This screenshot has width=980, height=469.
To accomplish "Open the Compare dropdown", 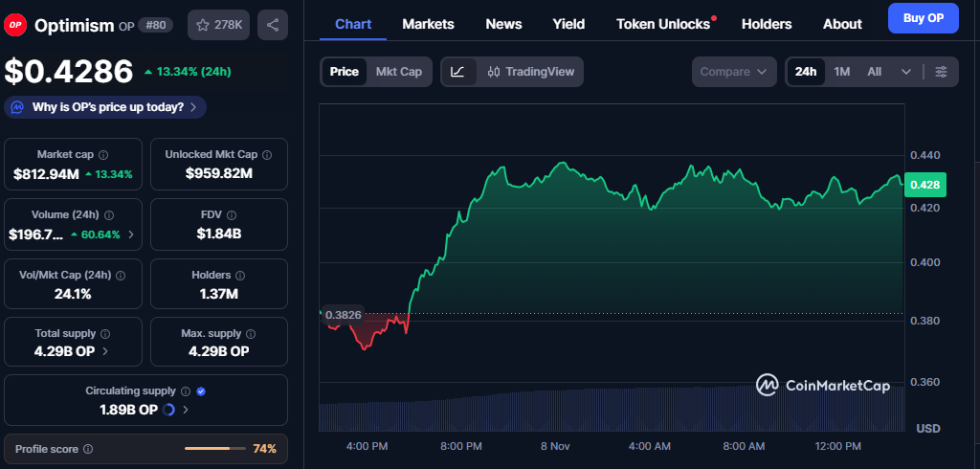I will tap(733, 72).
